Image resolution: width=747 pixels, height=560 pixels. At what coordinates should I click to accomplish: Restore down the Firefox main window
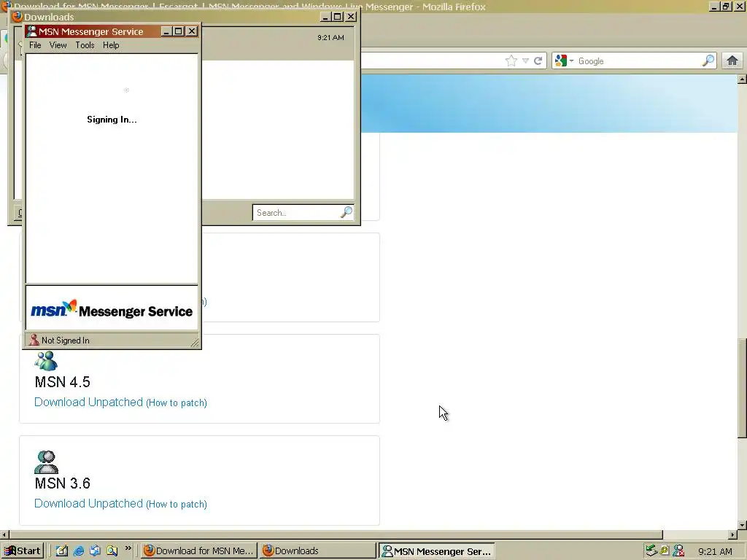[x=726, y=6]
